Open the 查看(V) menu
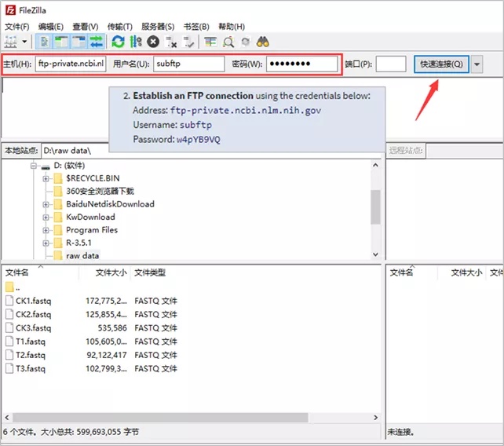The height and width of the screenshot is (446, 504). point(86,27)
